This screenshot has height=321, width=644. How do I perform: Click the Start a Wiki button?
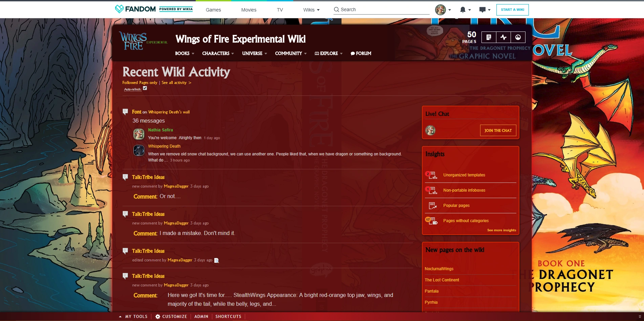pyautogui.click(x=512, y=10)
